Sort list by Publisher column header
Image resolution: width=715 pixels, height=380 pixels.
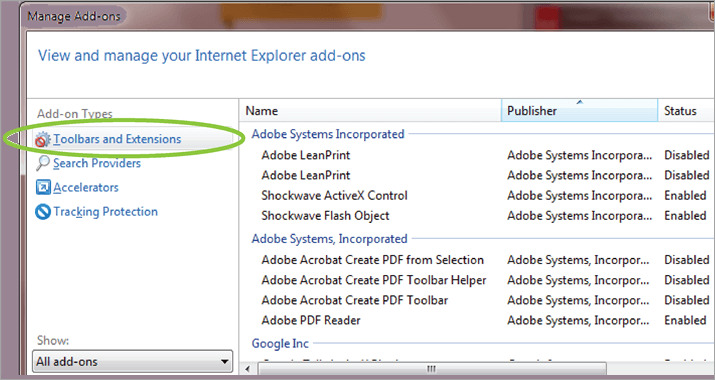579,110
